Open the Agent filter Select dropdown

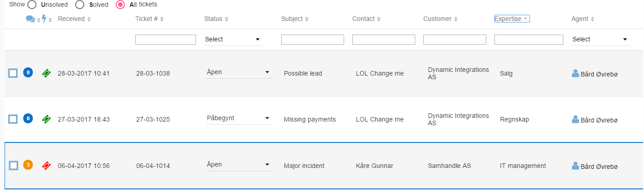point(601,40)
